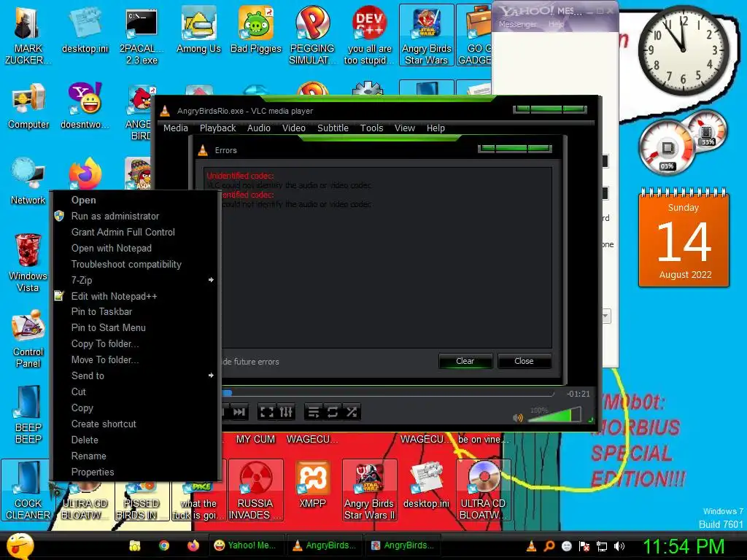Select the BEEP BEEP desktop icon
The height and width of the screenshot is (560, 747).
(28, 414)
